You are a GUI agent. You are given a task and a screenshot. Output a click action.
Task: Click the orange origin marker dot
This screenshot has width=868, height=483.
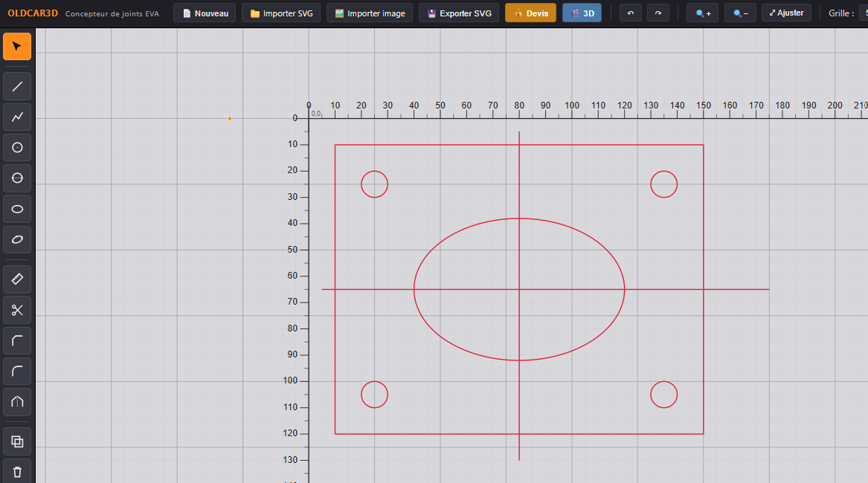[x=230, y=118]
